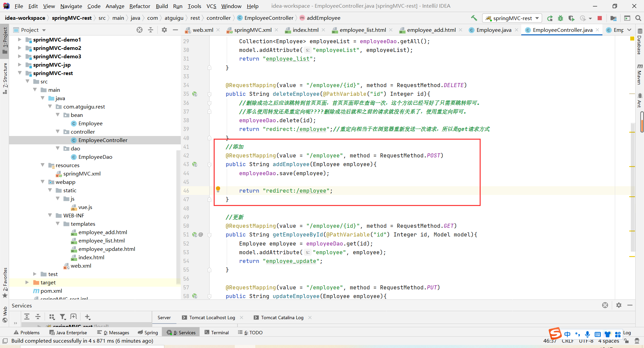Open the 6: TODO tool window
644x348 pixels.
250,332
